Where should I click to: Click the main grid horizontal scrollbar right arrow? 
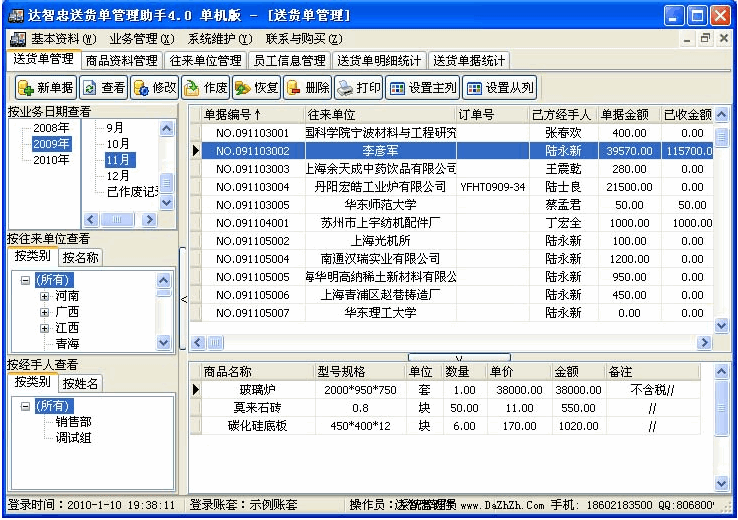[x=704, y=343]
